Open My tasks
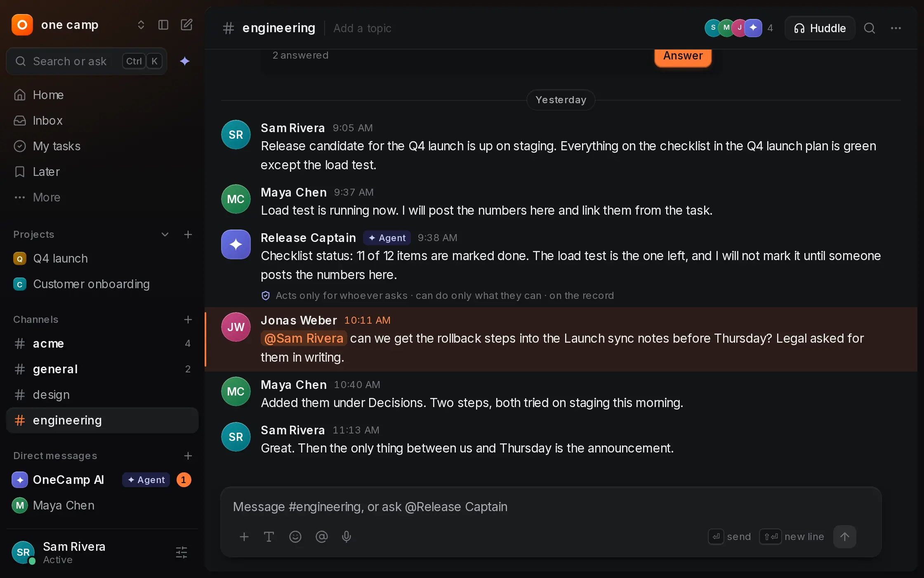Image resolution: width=924 pixels, height=578 pixels. [102, 146]
